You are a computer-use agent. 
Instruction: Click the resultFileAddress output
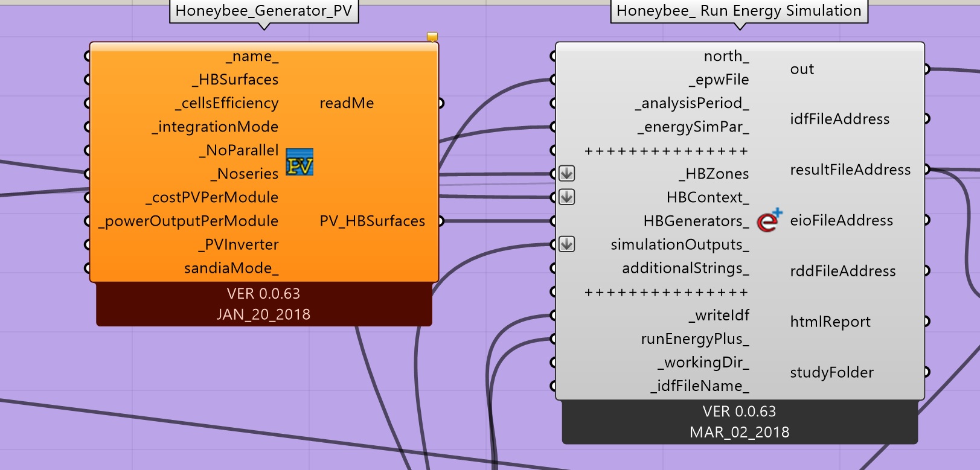tap(850, 170)
